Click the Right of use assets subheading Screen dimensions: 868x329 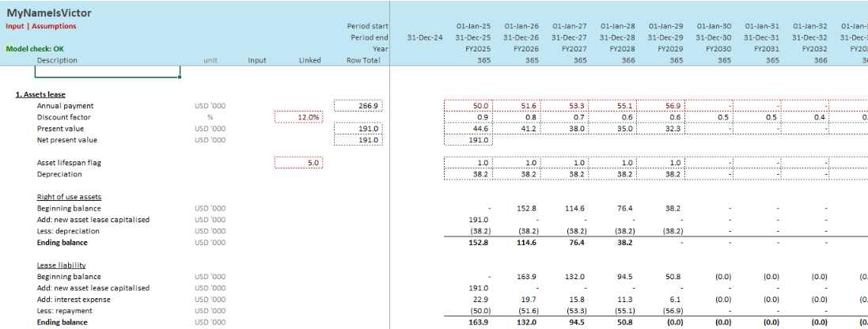pos(69,196)
